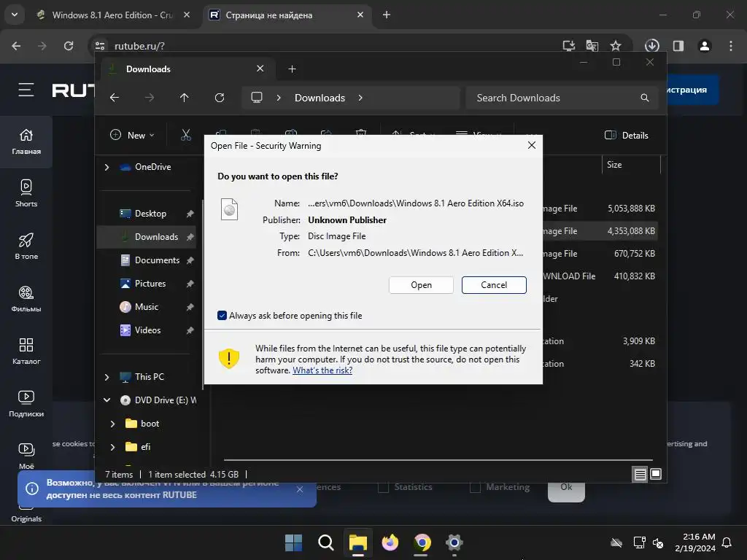Expand the OneDrive tree node
Image resolution: width=747 pixels, height=560 pixels.
(x=107, y=167)
